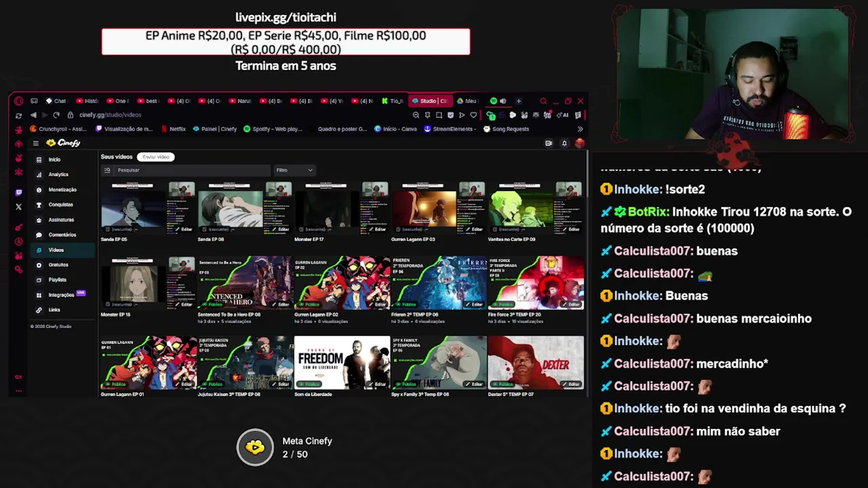The height and width of the screenshot is (488, 868).
Task: Click Editar on Sanda EP 05
Action: click(184, 229)
